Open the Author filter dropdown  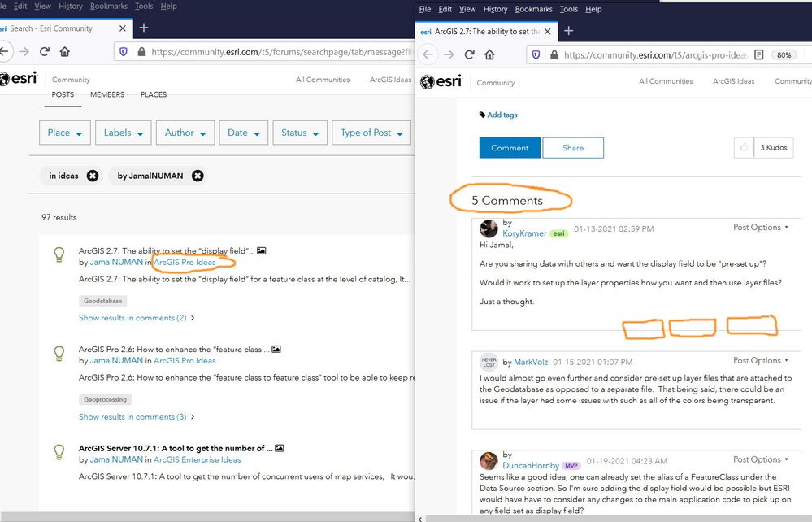click(185, 133)
